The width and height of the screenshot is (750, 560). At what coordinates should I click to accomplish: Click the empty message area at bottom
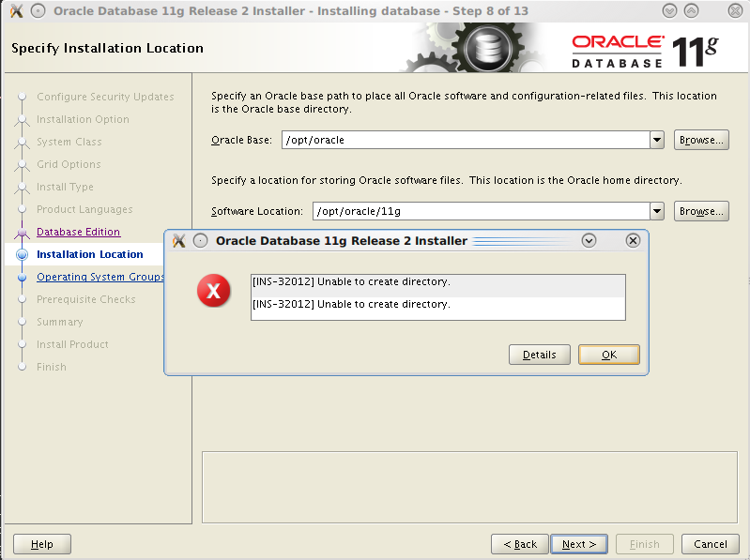(x=469, y=488)
